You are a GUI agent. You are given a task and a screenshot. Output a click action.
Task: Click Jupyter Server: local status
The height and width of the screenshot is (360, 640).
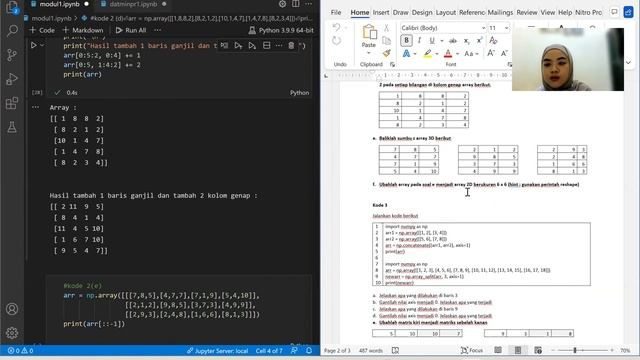(x=217, y=351)
